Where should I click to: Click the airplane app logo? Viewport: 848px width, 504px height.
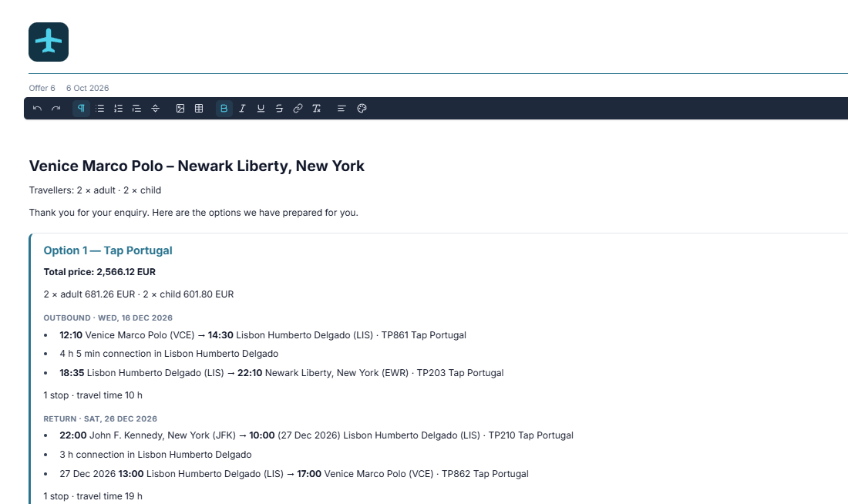49,42
